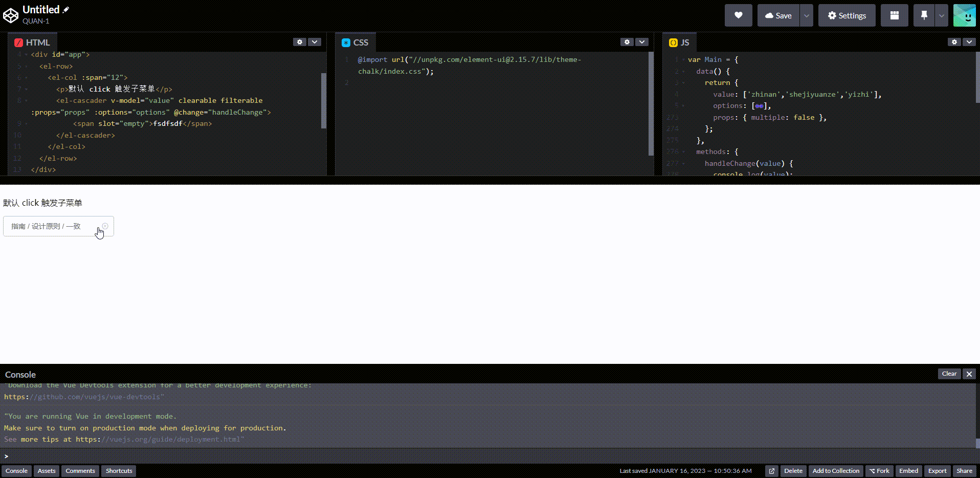Open the Embed options
Screen dimensions: 980x478
point(909,471)
